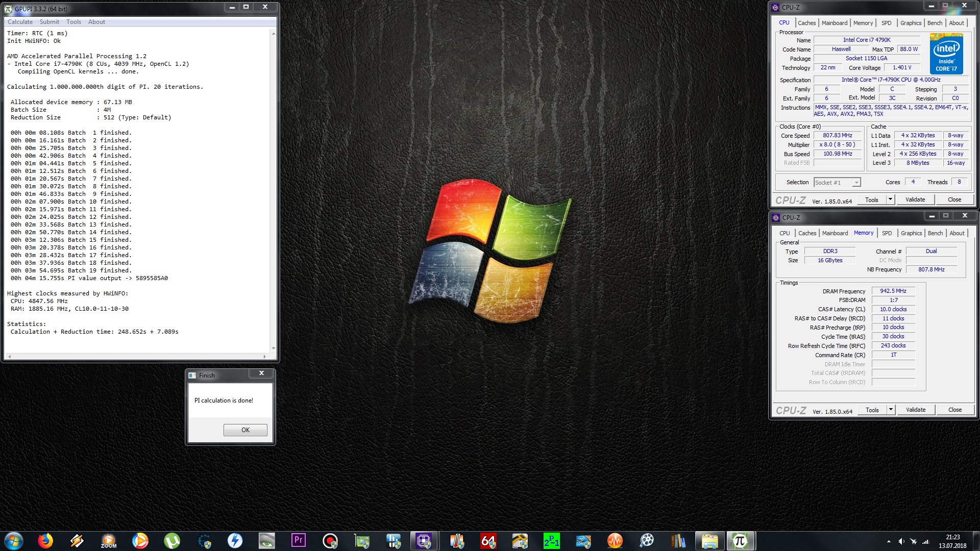This screenshot has height=551, width=980.
Task: Click the NB Frequency value 807.8 MHz
Action: (x=931, y=270)
